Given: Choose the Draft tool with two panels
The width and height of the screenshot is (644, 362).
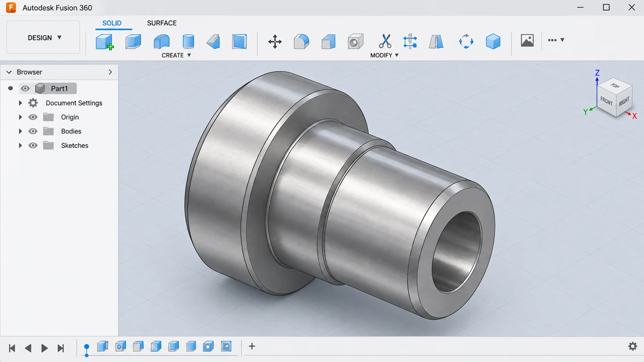Looking at the screenshot, I should click(x=436, y=42).
